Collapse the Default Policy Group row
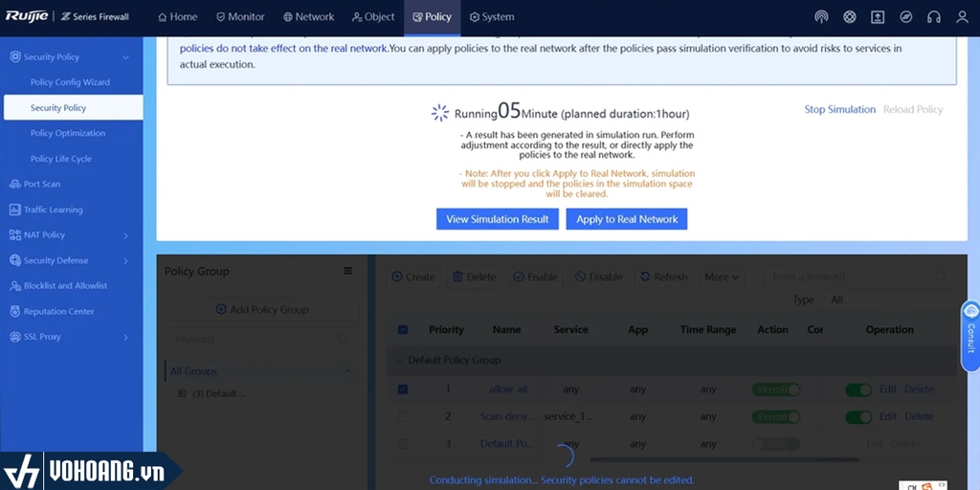Image resolution: width=980 pixels, height=490 pixels. tap(399, 361)
